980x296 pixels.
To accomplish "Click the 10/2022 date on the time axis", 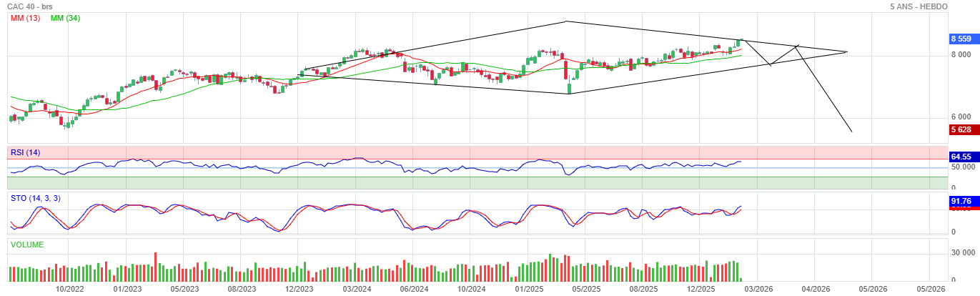I will [69, 289].
